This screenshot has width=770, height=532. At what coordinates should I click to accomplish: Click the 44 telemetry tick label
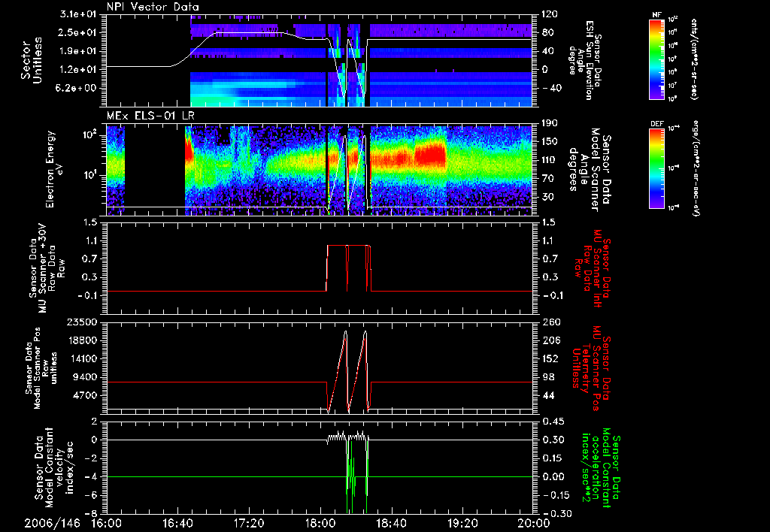pyautogui.click(x=547, y=395)
